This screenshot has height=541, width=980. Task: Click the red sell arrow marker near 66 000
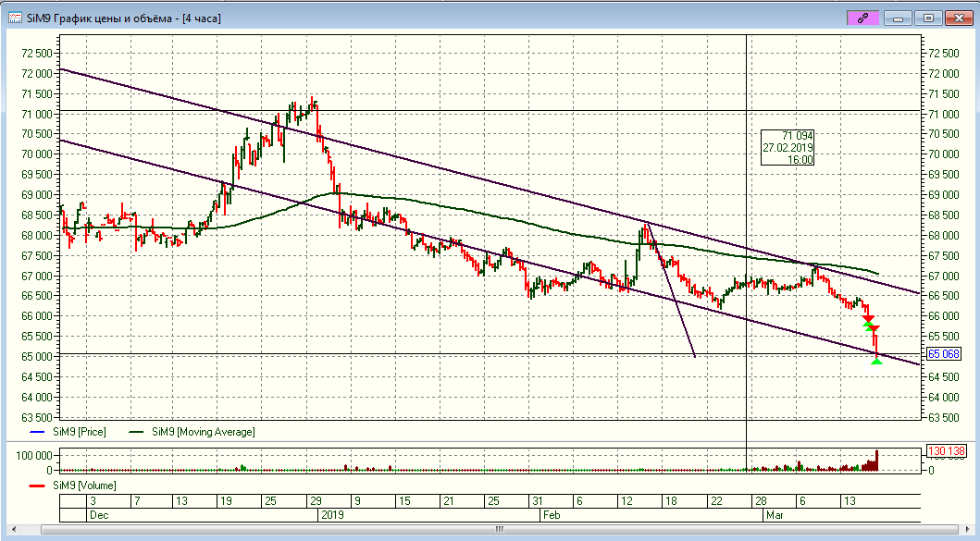click(x=868, y=318)
